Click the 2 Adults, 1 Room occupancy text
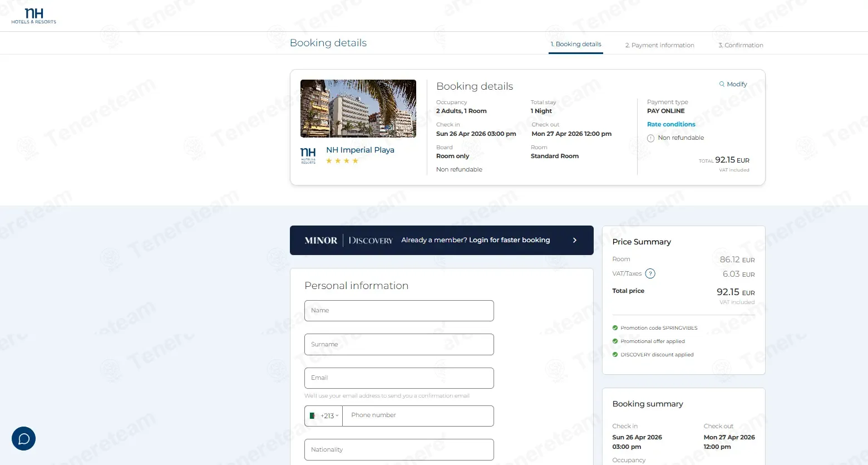This screenshot has height=465, width=868. 461,111
